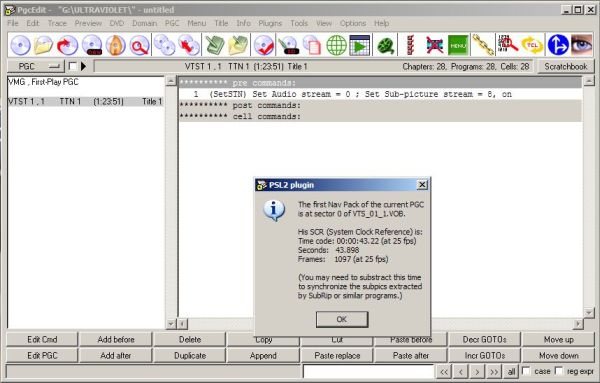600x383 pixels.
Task: Open the Options menu
Action: (x=353, y=23)
